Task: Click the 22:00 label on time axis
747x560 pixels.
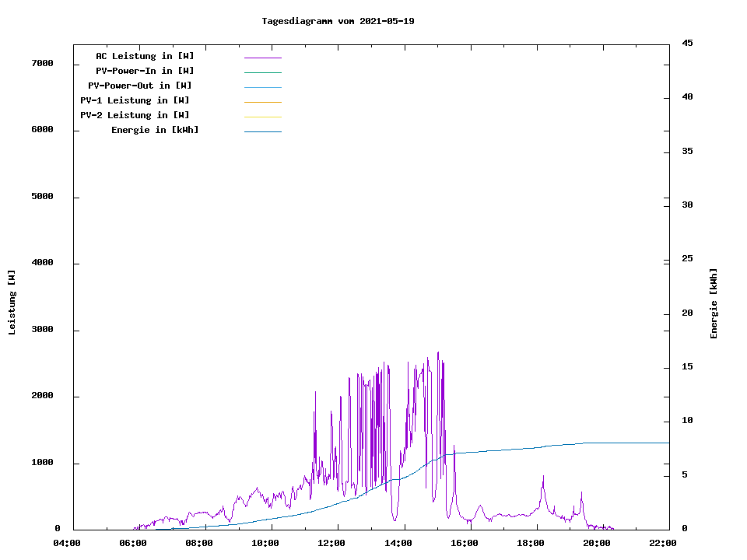Action: click(x=662, y=544)
